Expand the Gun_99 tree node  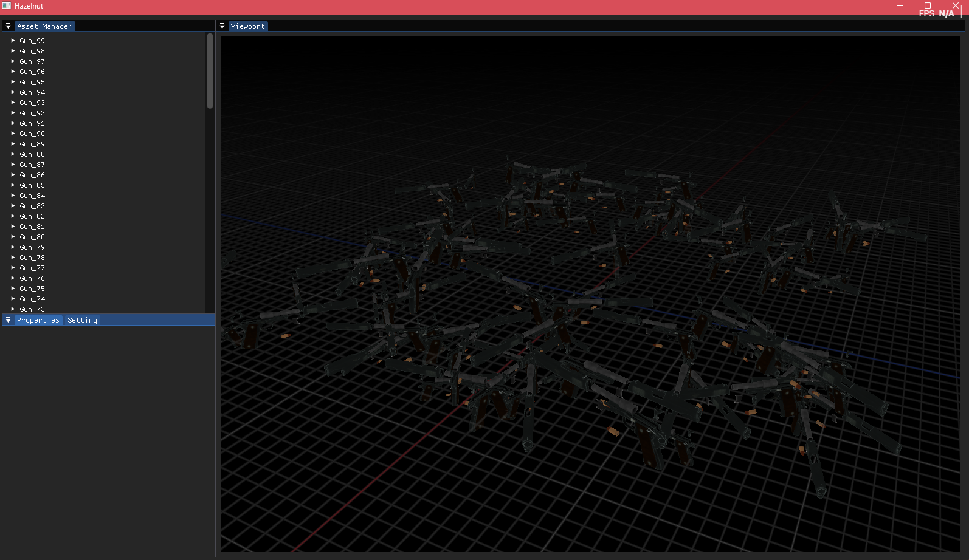[13, 41]
